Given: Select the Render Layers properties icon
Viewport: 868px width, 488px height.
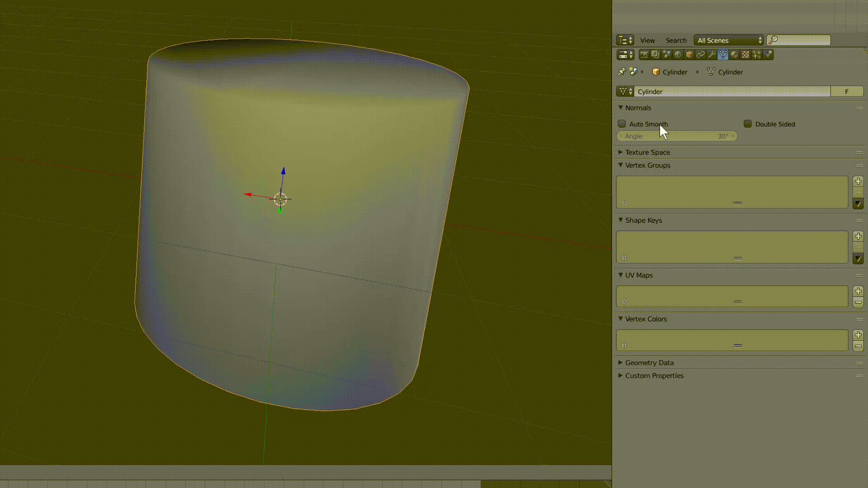Looking at the screenshot, I should coord(656,54).
